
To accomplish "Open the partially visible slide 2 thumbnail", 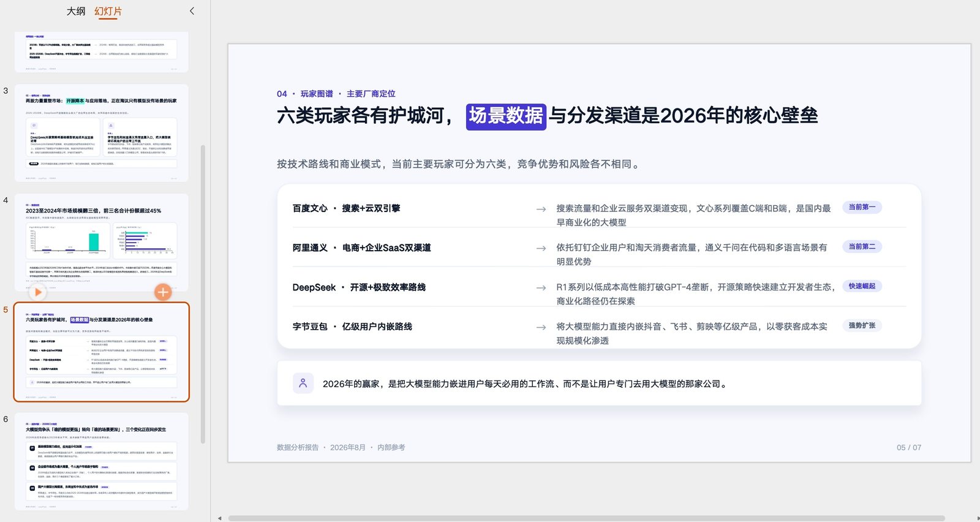I will (x=102, y=52).
